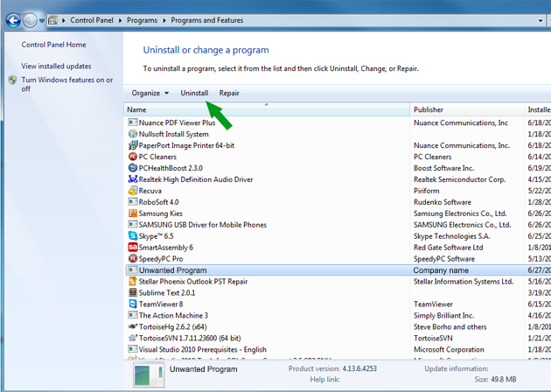The image size is (551, 392).
Task: Click 'Stellar Information Systems Ltd.' publisher cell
Action: pos(464,281)
